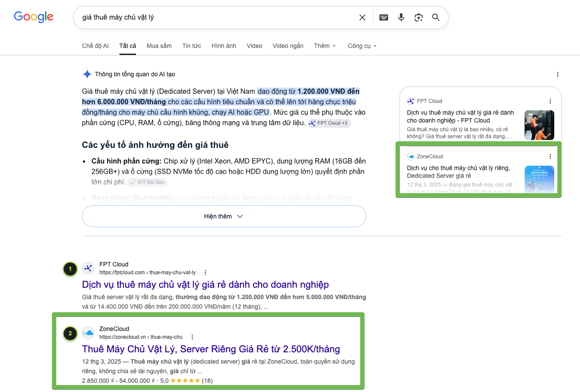Viewport: 580px width, 392px height.
Task: Click the ZoneCloud card thumbnail image
Action: point(539,179)
